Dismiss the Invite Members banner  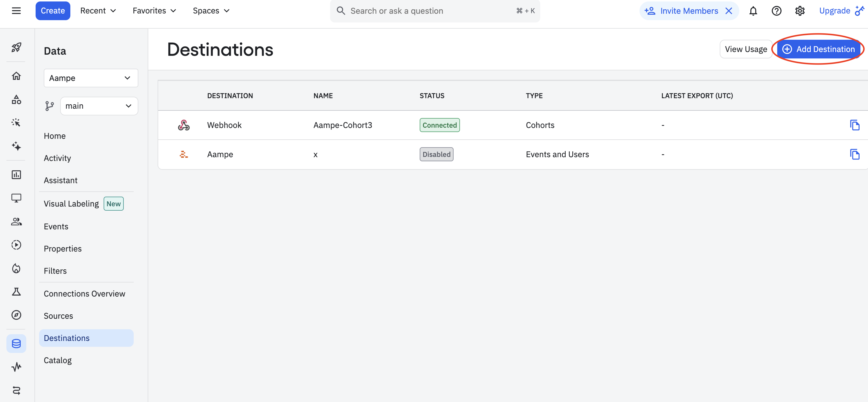[x=729, y=11]
